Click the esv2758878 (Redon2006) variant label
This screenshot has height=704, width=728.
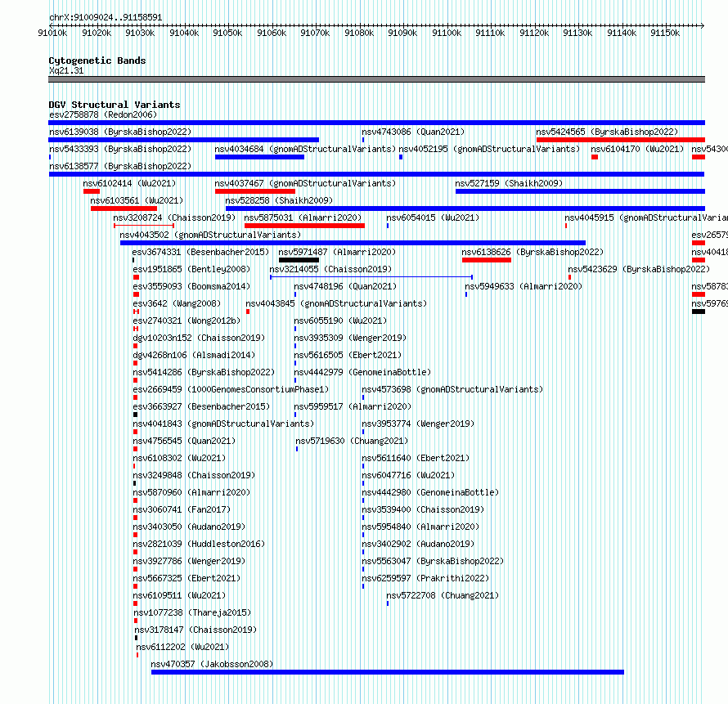103,114
